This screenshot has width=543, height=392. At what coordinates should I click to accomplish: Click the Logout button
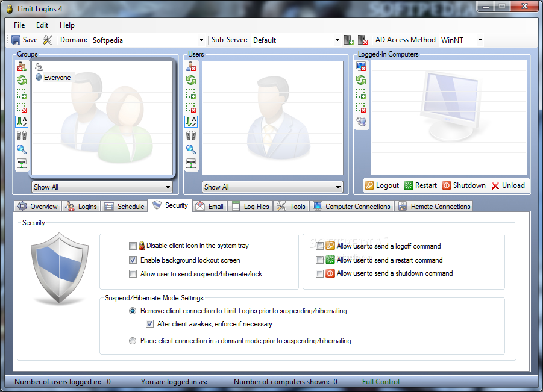click(x=382, y=186)
